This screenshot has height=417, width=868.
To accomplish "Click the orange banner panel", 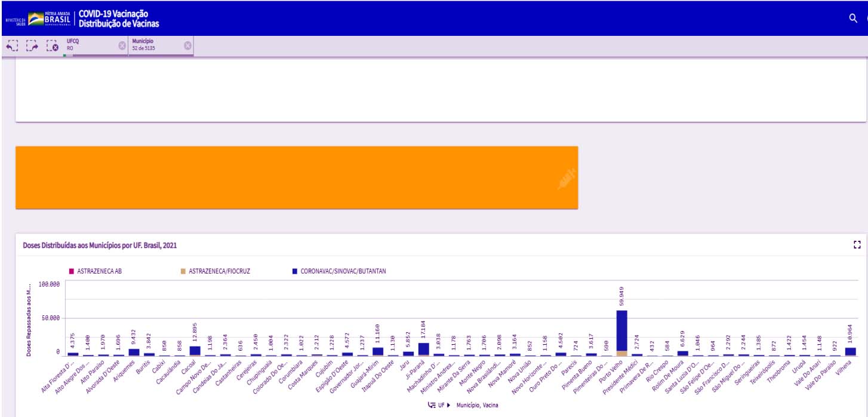I will pyautogui.click(x=296, y=177).
